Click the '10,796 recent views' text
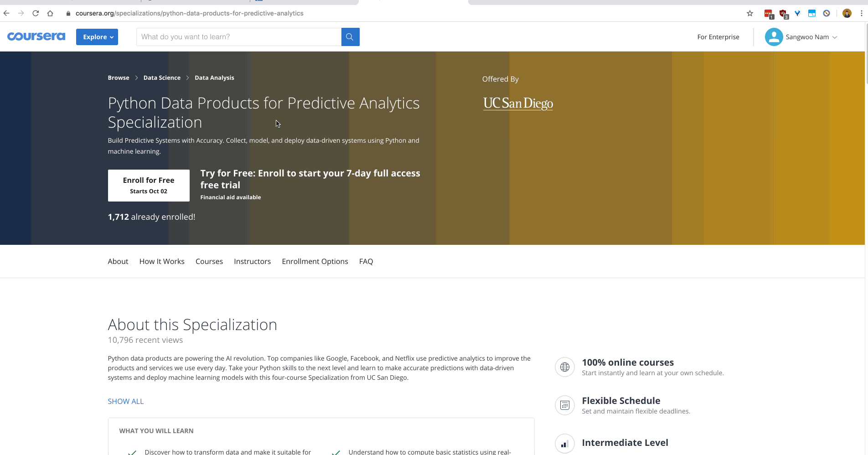The height and width of the screenshot is (455, 868). (145, 340)
